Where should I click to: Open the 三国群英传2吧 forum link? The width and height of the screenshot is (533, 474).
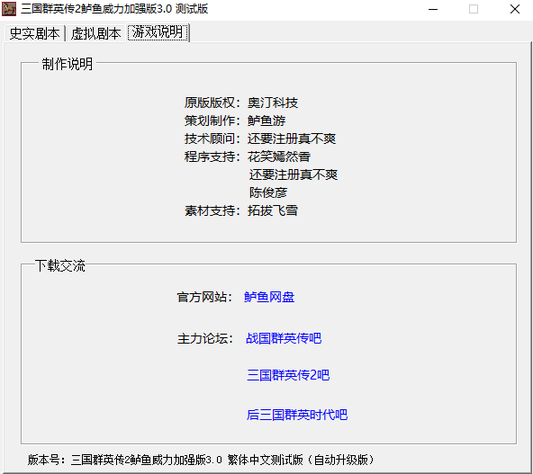pyautogui.click(x=288, y=375)
